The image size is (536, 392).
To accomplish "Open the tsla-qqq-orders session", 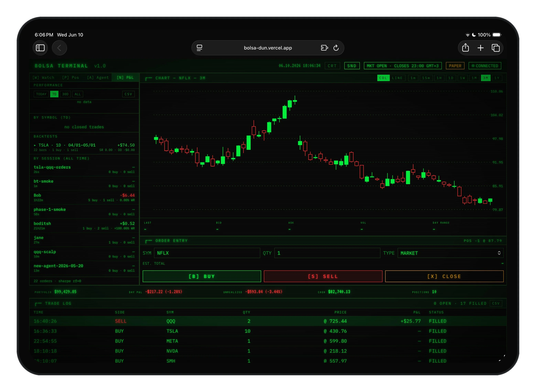I will (84, 169).
